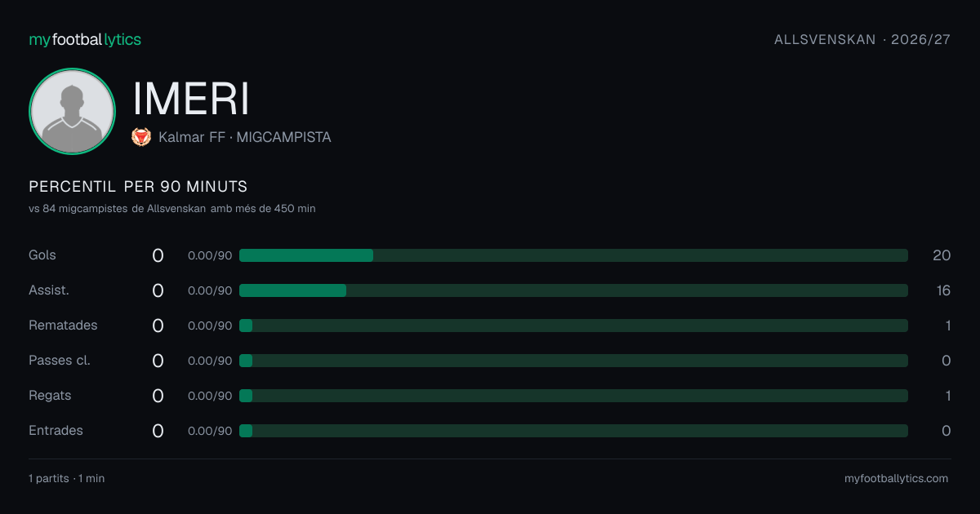
Task: Click the Allsvenskan 2026/27 season label
Action: click(862, 39)
